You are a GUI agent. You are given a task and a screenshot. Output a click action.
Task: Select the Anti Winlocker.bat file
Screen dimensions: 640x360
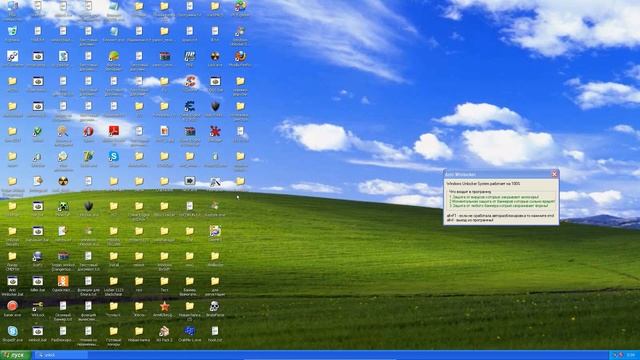(x=12, y=281)
